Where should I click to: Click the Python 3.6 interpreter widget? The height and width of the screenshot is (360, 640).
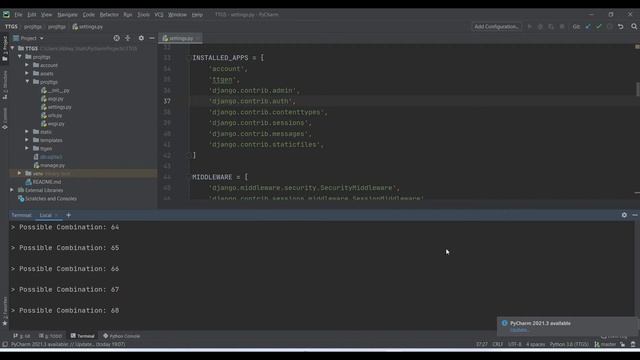(569, 344)
